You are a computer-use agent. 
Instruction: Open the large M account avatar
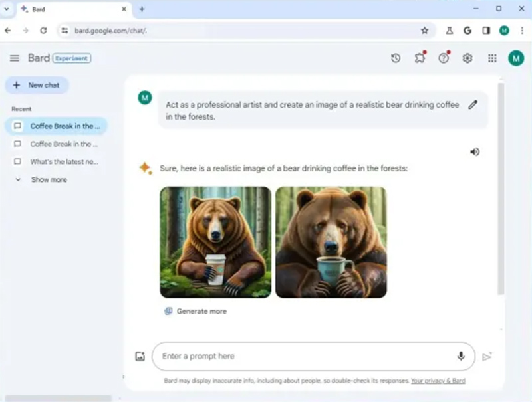pyautogui.click(x=516, y=58)
